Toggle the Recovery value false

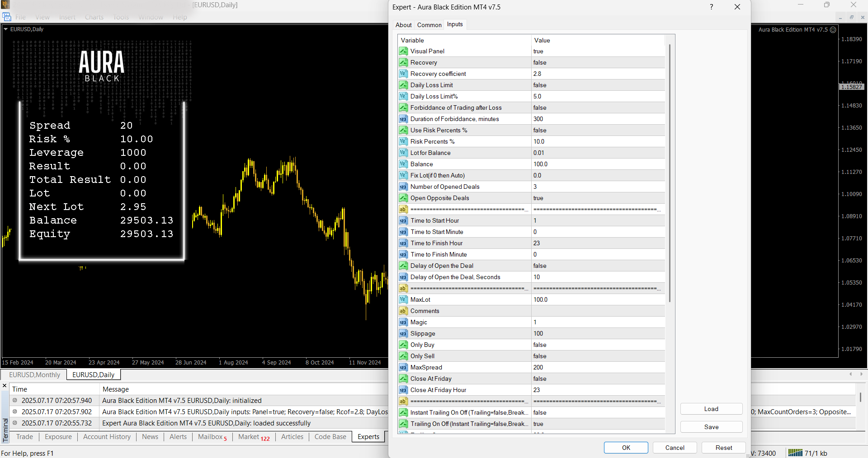[x=598, y=62]
